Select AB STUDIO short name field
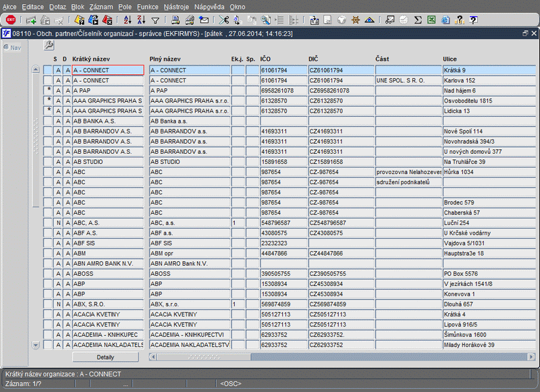This screenshot has height=392, width=540. [107, 162]
